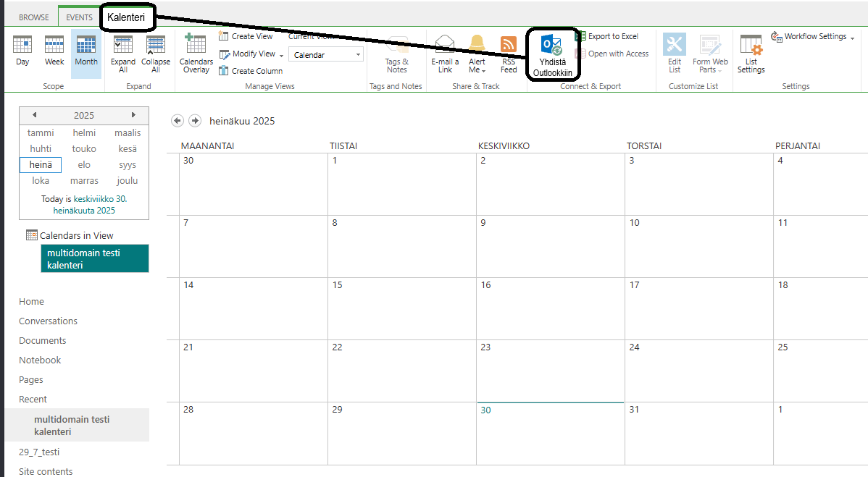
Task: Click Expand All in ribbon
Action: click(x=123, y=53)
